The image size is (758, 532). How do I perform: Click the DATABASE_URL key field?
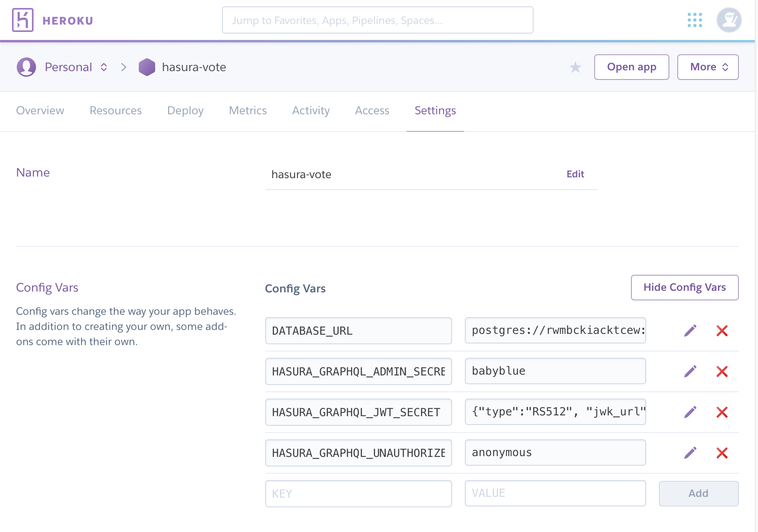pos(358,331)
